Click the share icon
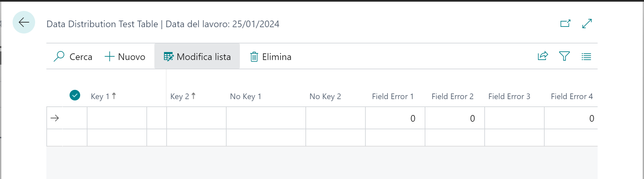The height and width of the screenshot is (179, 644). coord(543,56)
